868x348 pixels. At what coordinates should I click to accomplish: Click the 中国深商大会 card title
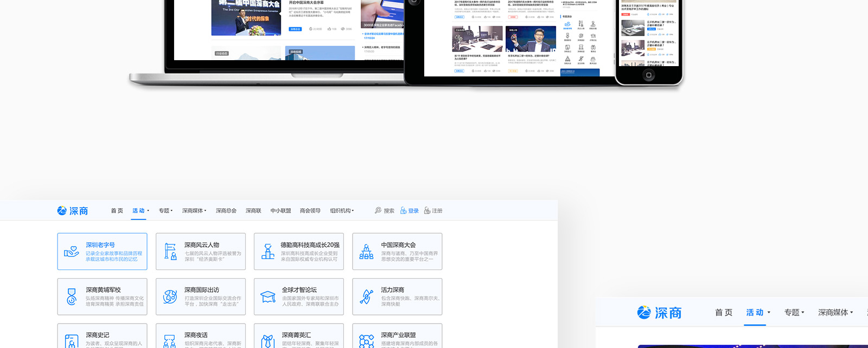(398, 245)
